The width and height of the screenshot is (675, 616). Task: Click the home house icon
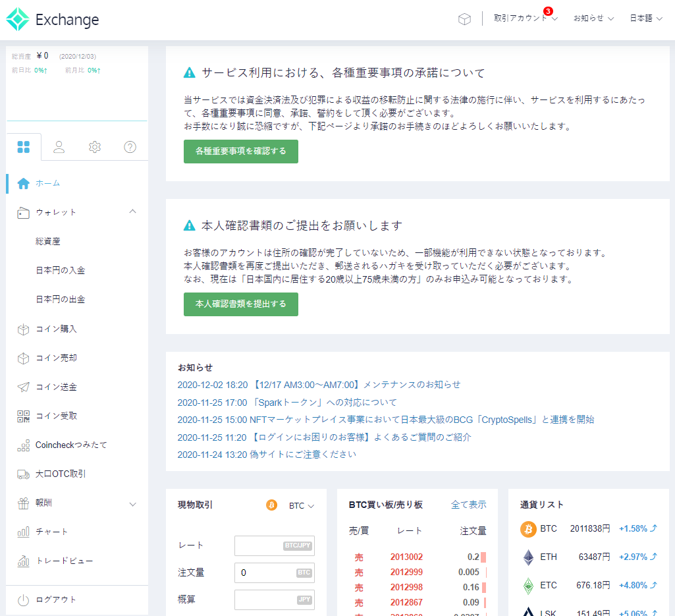point(23,184)
